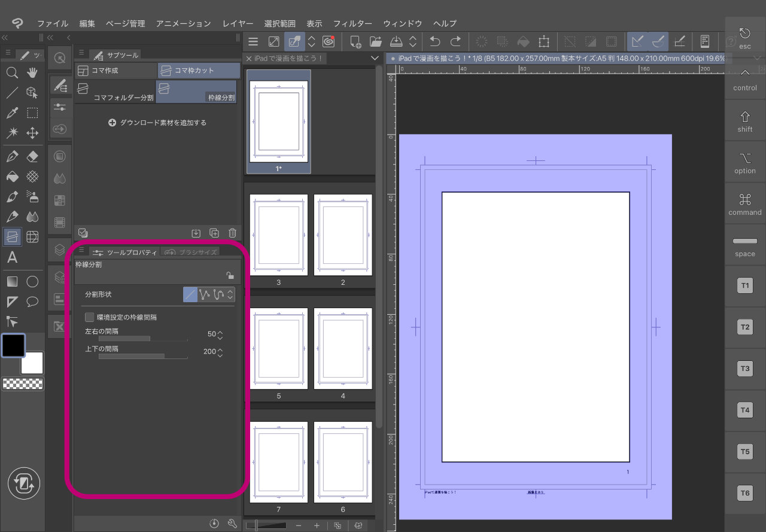Viewport: 766px width, 532px height.
Task: Click the Redo arrow in toolbar
Action: click(455, 41)
